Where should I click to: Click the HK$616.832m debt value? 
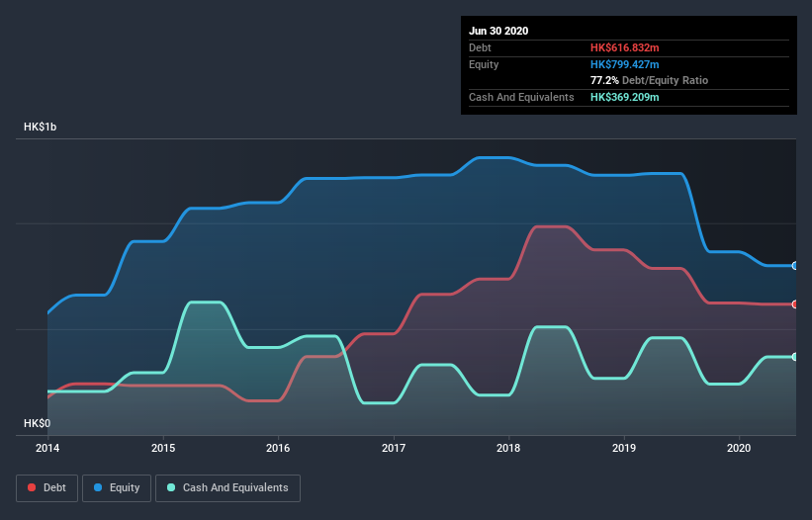point(624,48)
